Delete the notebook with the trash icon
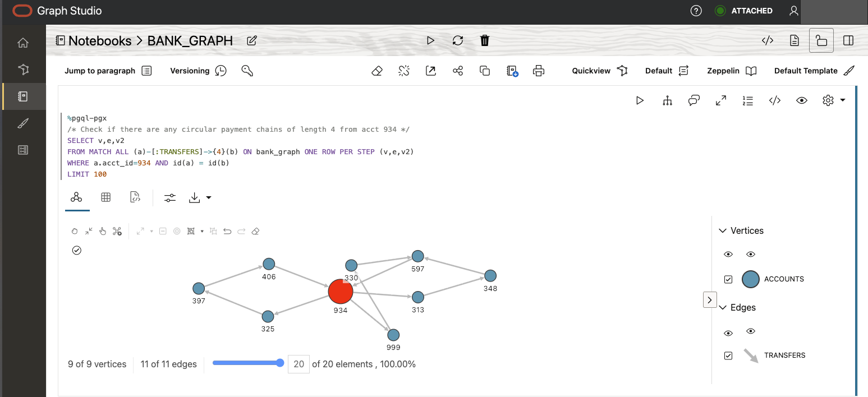868x397 pixels. [x=485, y=40]
